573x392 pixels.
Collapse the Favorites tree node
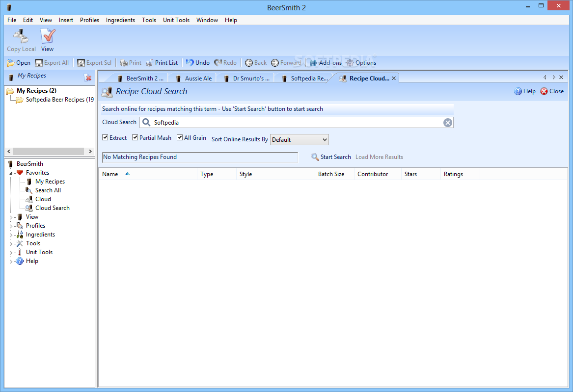tap(11, 173)
